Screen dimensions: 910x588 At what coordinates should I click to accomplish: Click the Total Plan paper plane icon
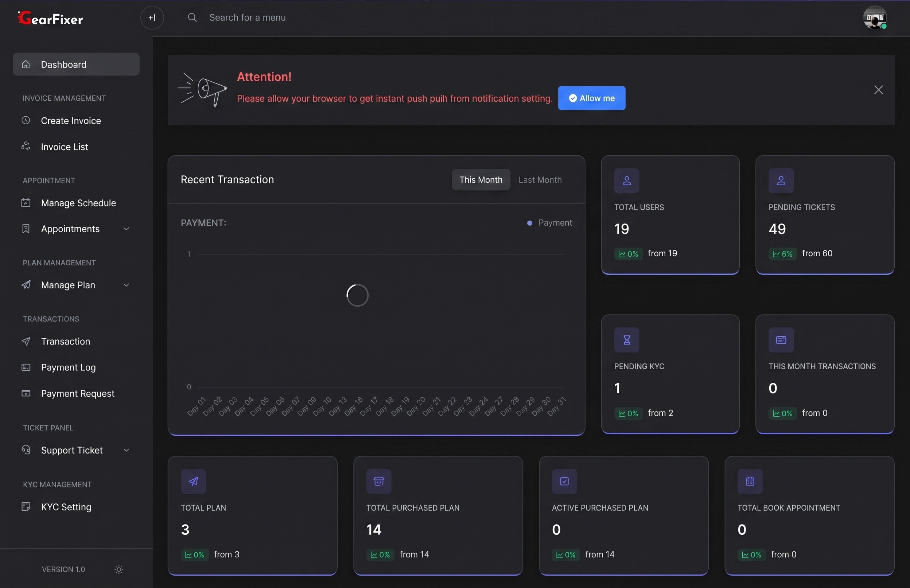pos(193,481)
